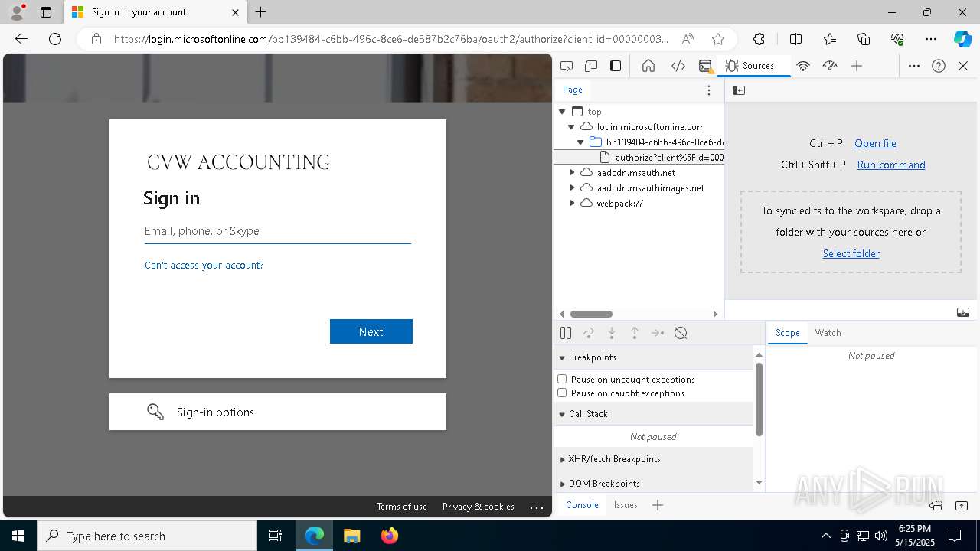Click the Inspect element picker icon
980x551 pixels.
pyautogui.click(x=567, y=66)
